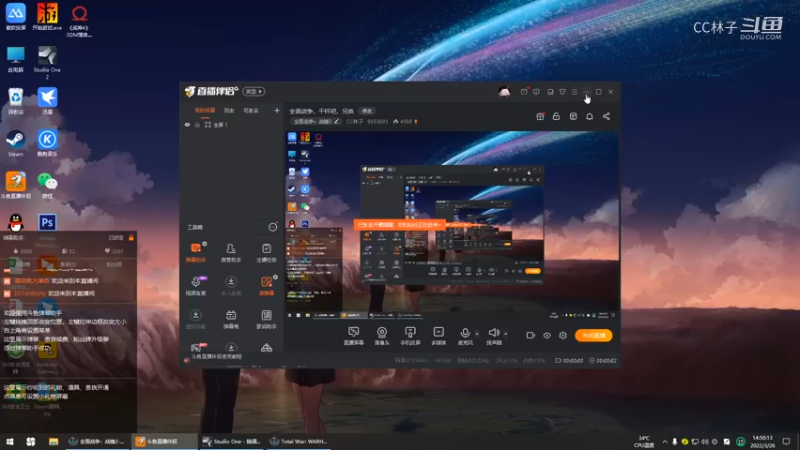The image size is (800, 450).
Task: Open the hamburger menu in title bar
Action: [x=574, y=92]
